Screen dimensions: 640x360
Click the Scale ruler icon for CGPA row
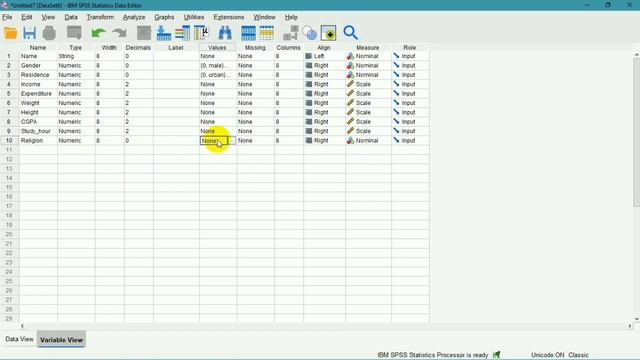pos(350,122)
